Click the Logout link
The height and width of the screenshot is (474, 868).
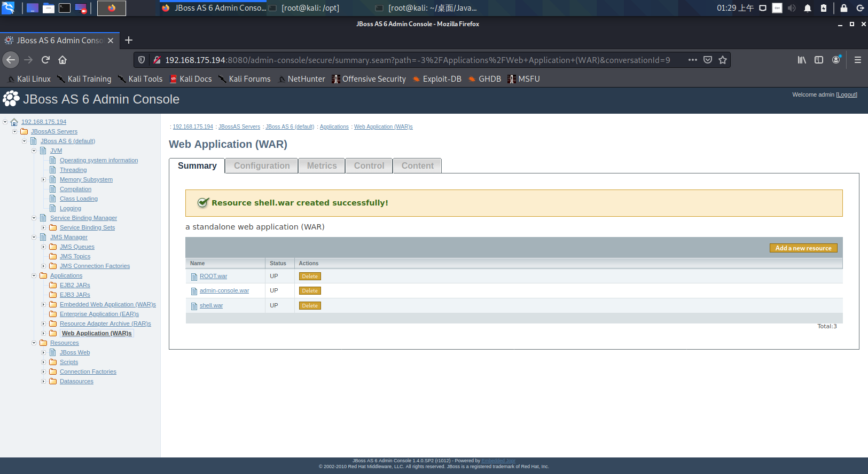tap(847, 94)
